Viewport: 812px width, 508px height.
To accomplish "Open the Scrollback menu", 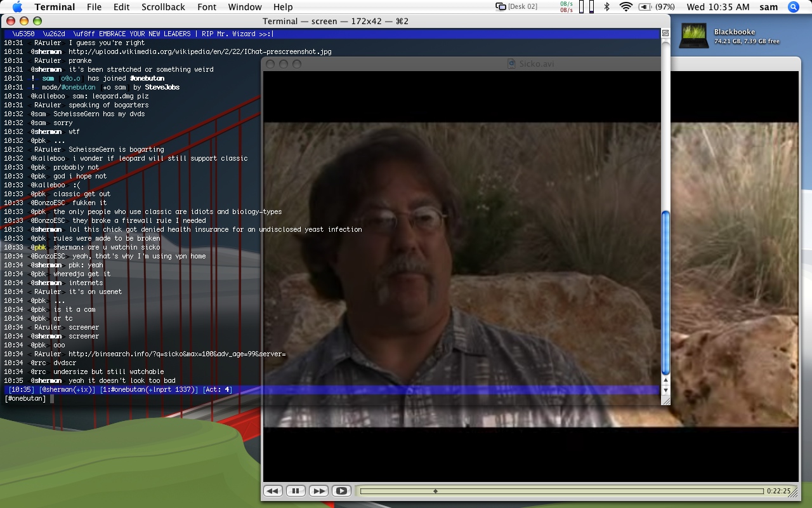I will [163, 7].
